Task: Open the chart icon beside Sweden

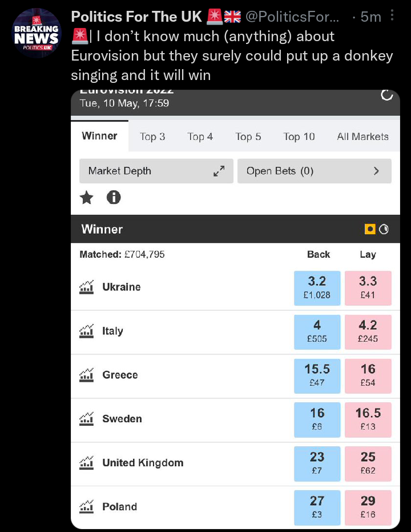Action: 86,419
